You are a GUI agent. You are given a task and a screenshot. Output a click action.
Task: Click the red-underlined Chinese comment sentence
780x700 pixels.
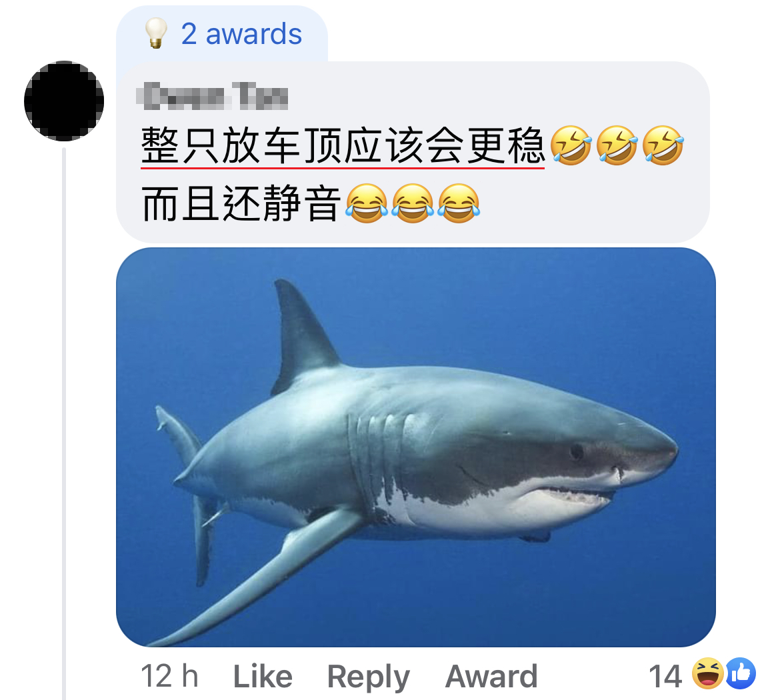click(343, 145)
